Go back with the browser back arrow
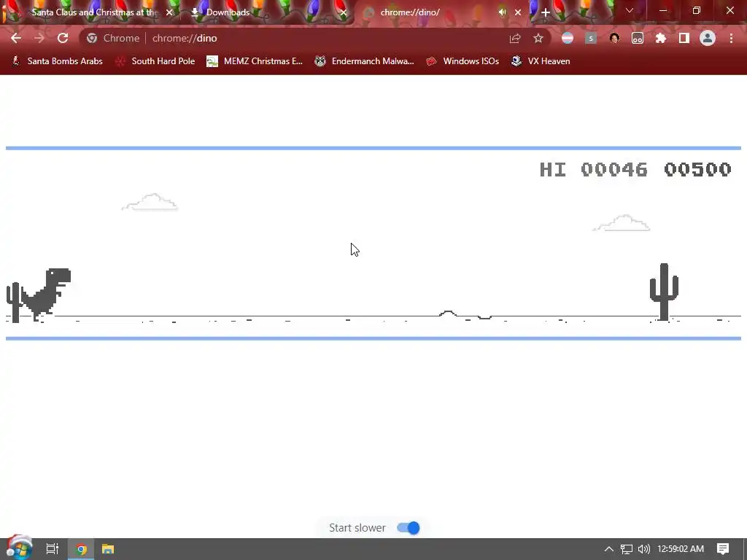The width and height of the screenshot is (747, 560). pyautogui.click(x=16, y=38)
